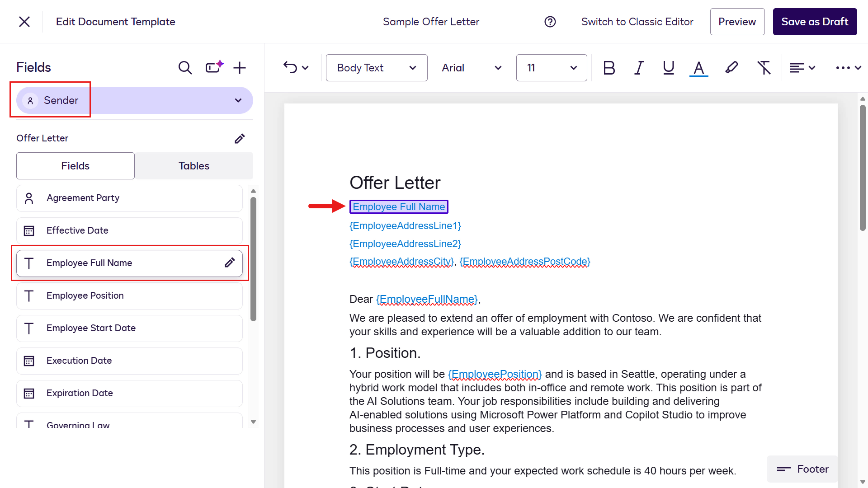Search fields with the magnifier icon
This screenshot has width=868, height=488.
tap(185, 68)
